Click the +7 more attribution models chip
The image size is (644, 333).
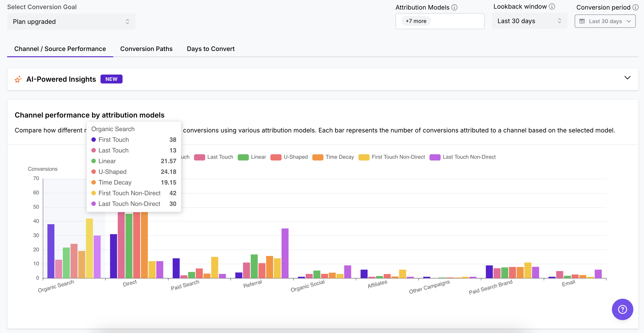pyautogui.click(x=416, y=21)
